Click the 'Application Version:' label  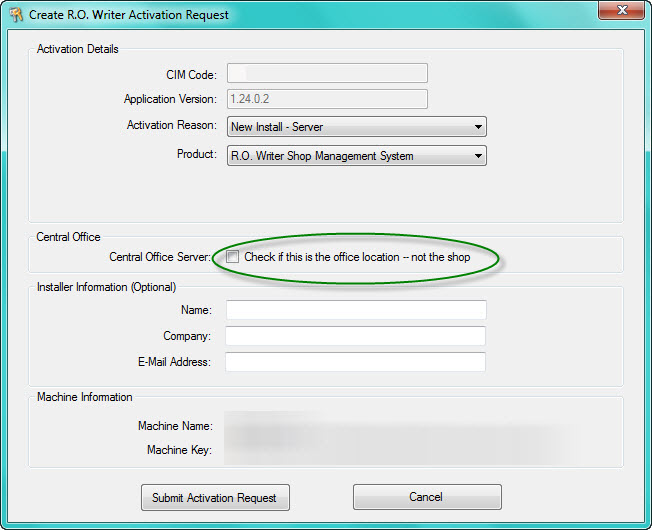click(170, 99)
